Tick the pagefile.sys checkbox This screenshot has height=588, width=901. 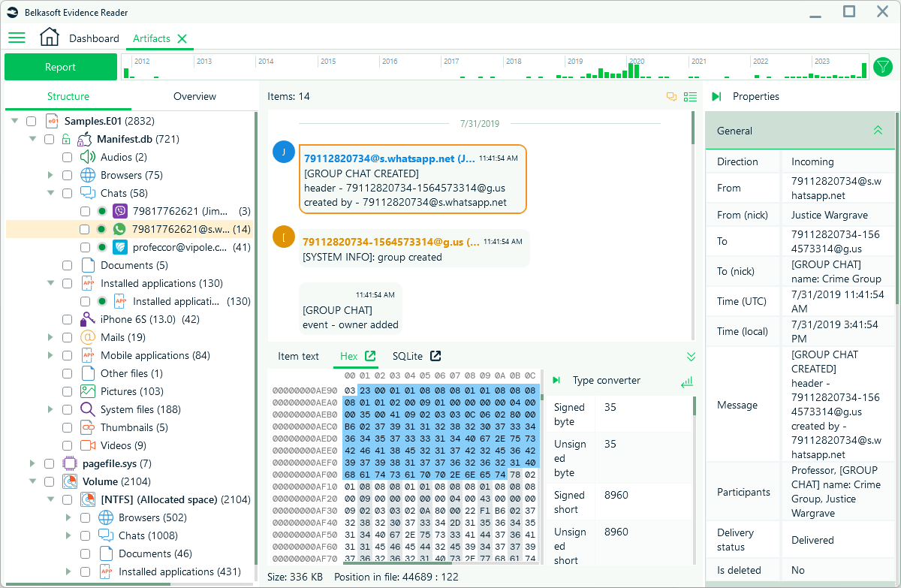(49, 463)
